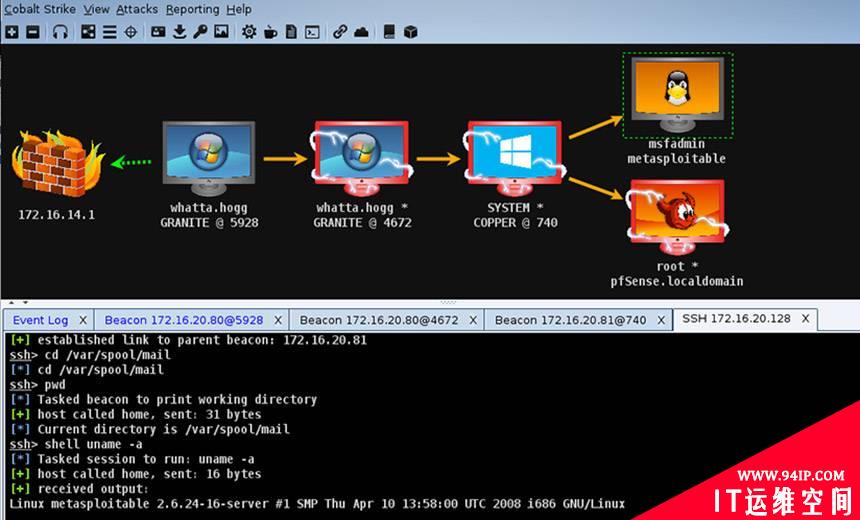This screenshot has height=520, width=860.
Task: Switch to the Event Log tab
Action: (41, 320)
